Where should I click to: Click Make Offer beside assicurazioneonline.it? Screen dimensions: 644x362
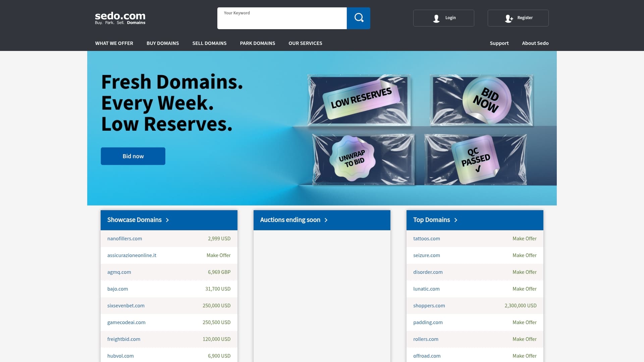(x=219, y=255)
